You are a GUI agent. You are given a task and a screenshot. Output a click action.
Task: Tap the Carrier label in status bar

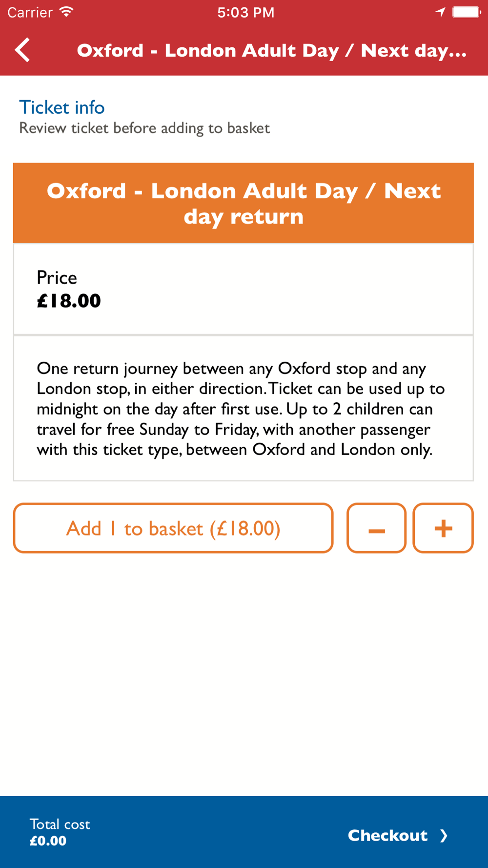point(30,12)
